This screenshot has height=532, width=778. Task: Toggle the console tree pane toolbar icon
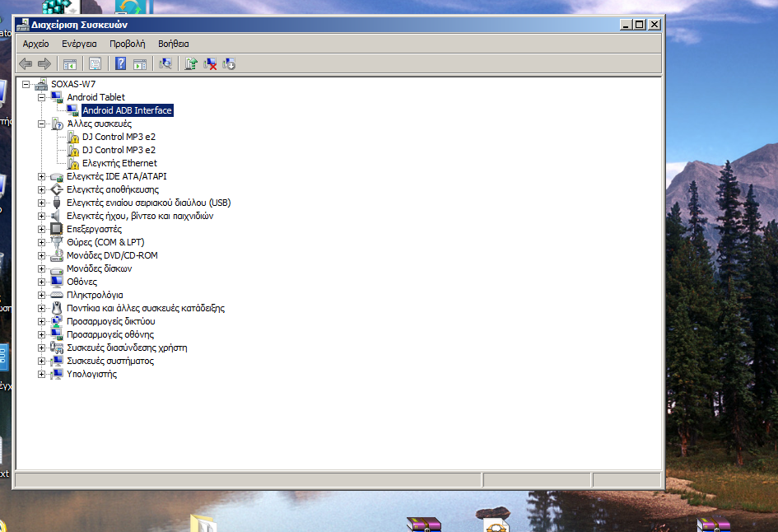[x=70, y=63]
